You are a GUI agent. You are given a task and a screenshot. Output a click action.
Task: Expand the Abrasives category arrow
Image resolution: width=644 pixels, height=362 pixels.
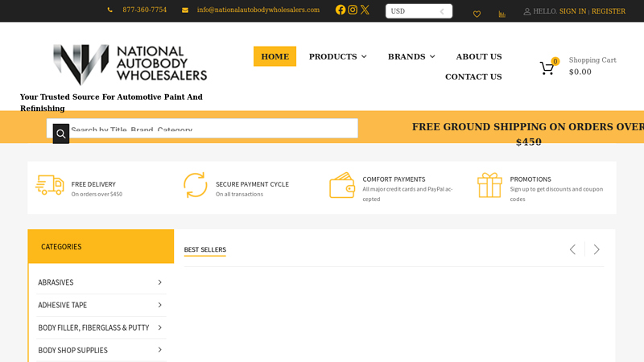(x=159, y=282)
